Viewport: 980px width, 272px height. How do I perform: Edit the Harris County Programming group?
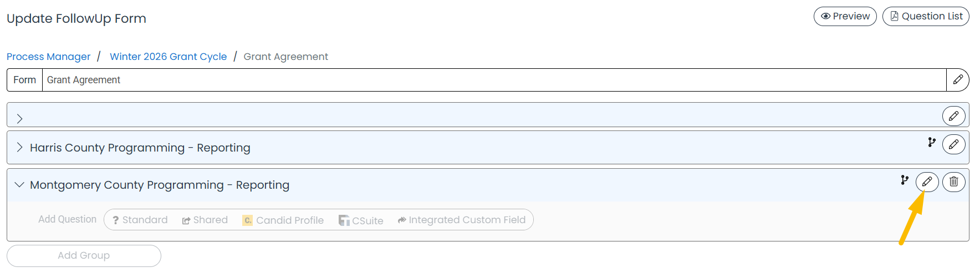click(954, 144)
